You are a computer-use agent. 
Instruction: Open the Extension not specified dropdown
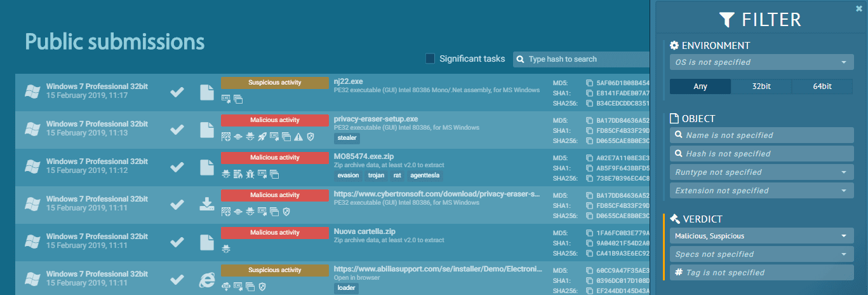[761, 191]
